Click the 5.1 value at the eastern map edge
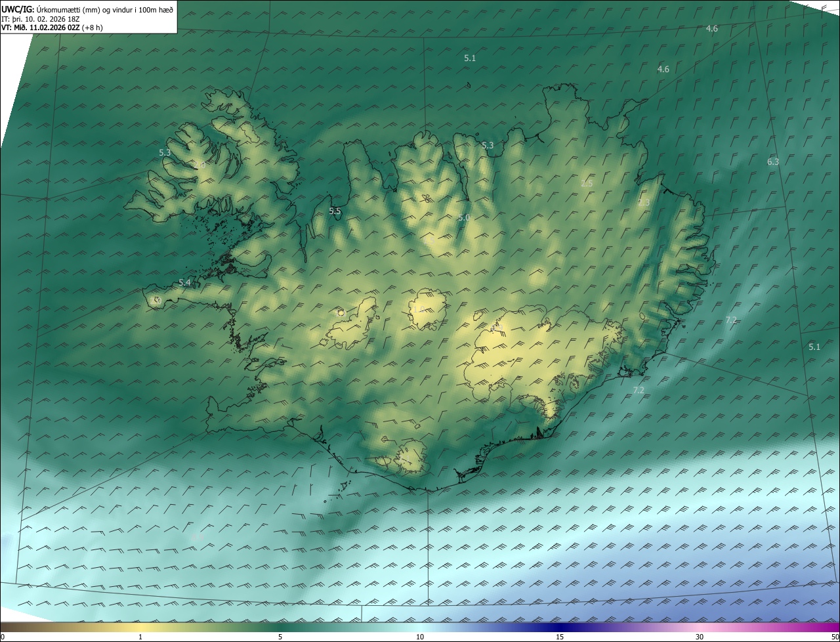Screen dimensions: 840x642 pos(814,347)
